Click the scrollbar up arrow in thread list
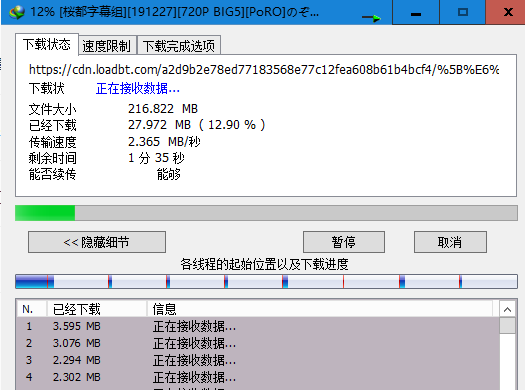The width and height of the screenshot is (525, 390). tap(507, 309)
